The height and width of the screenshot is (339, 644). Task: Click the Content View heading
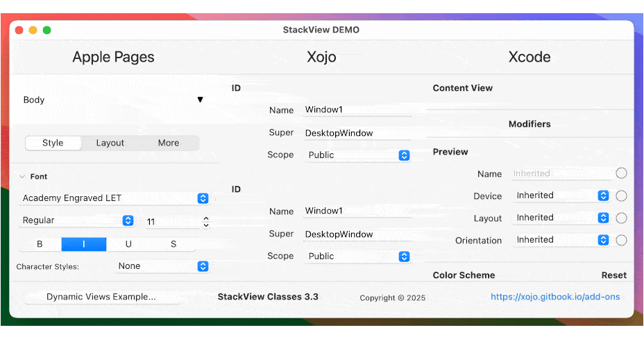pyautogui.click(x=462, y=88)
